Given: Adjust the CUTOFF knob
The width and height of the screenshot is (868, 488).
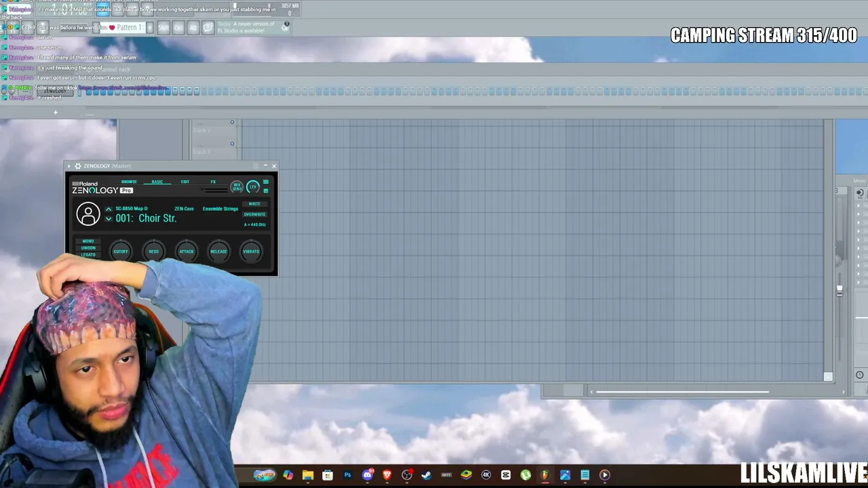Looking at the screenshot, I should pos(121,251).
